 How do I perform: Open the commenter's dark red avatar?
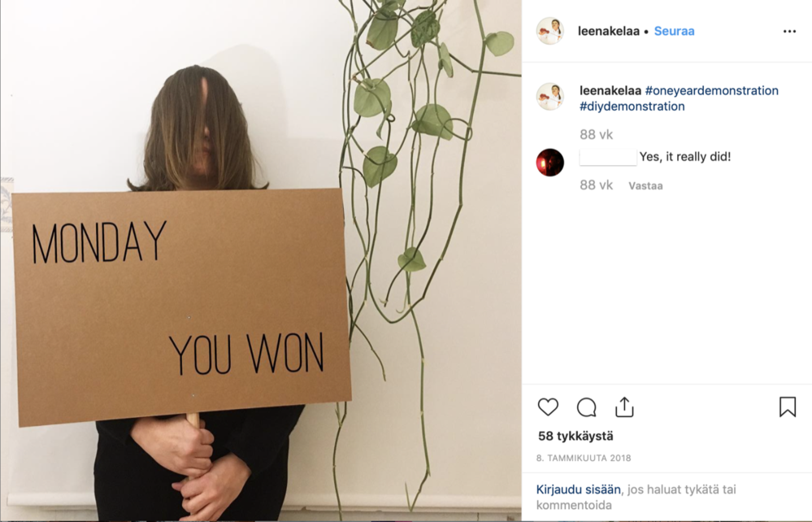[549, 163]
